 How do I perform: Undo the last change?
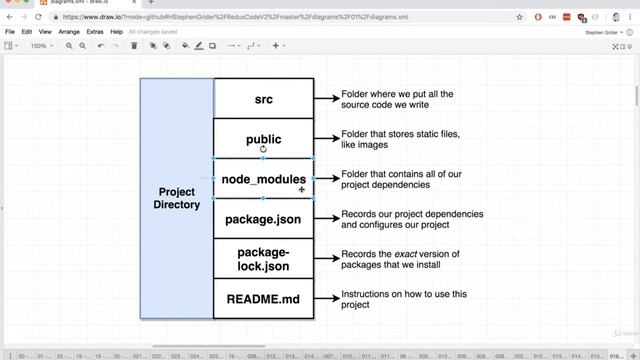coord(101,46)
